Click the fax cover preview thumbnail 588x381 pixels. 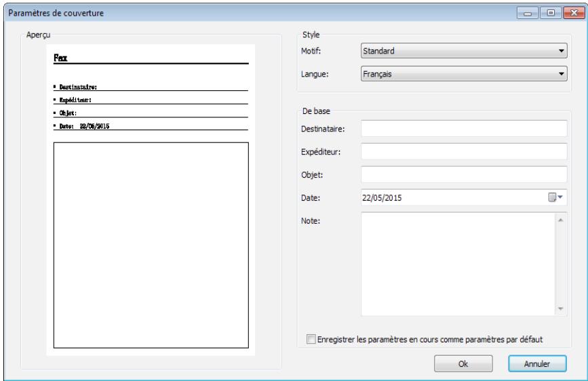pyautogui.click(x=151, y=200)
